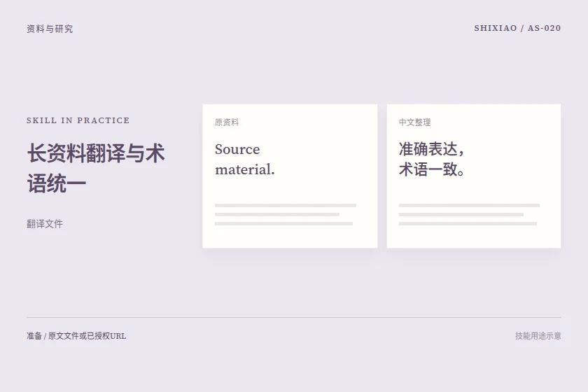Image resolution: width=588 pixels, height=392 pixels.
Task: Click the lowest placeholder line in 中文整理 card
Action: (x=468, y=223)
